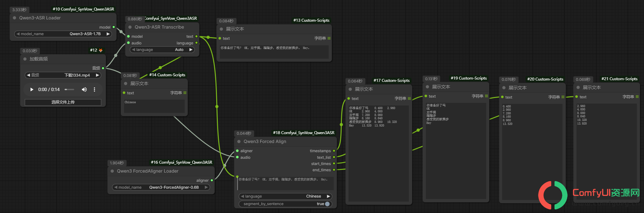Switch Forced Align language to previous option

coord(243,196)
